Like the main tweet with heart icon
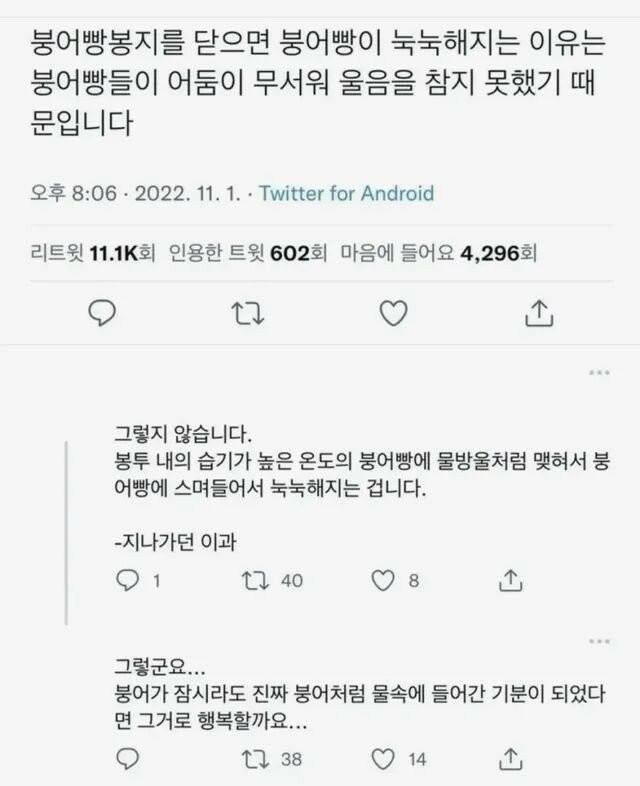The image size is (640, 786). click(x=393, y=313)
